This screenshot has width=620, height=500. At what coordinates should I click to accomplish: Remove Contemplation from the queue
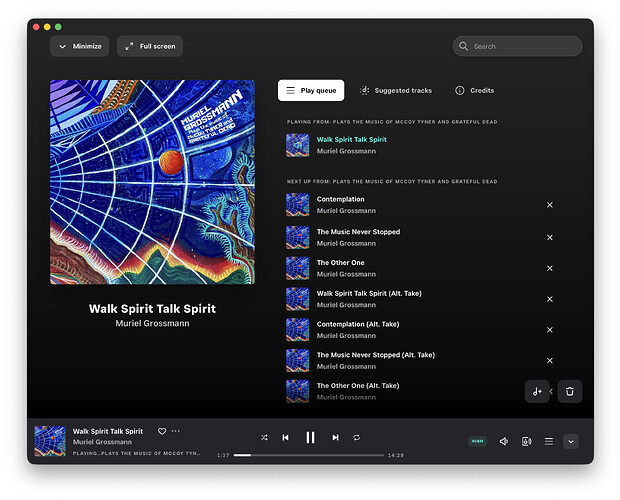(x=550, y=205)
